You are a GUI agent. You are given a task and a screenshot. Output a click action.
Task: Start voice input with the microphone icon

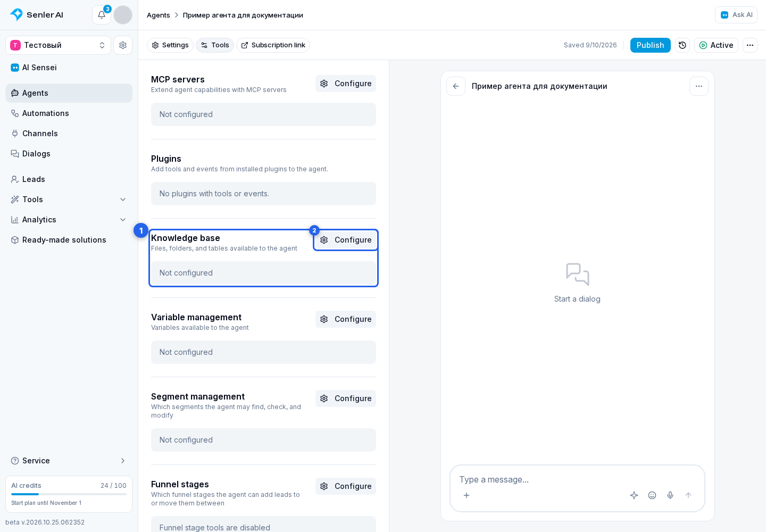click(670, 495)
